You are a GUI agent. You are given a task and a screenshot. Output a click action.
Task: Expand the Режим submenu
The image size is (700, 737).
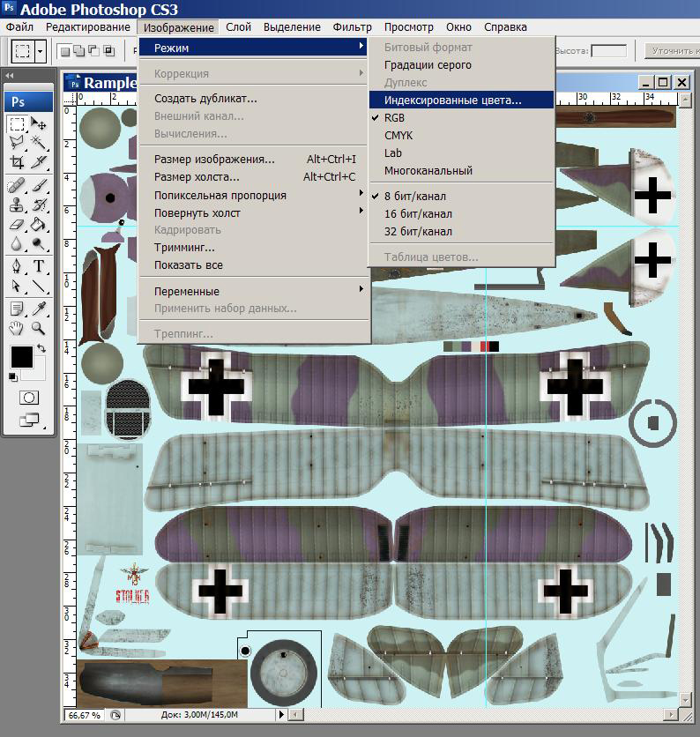tap(253, 48)
